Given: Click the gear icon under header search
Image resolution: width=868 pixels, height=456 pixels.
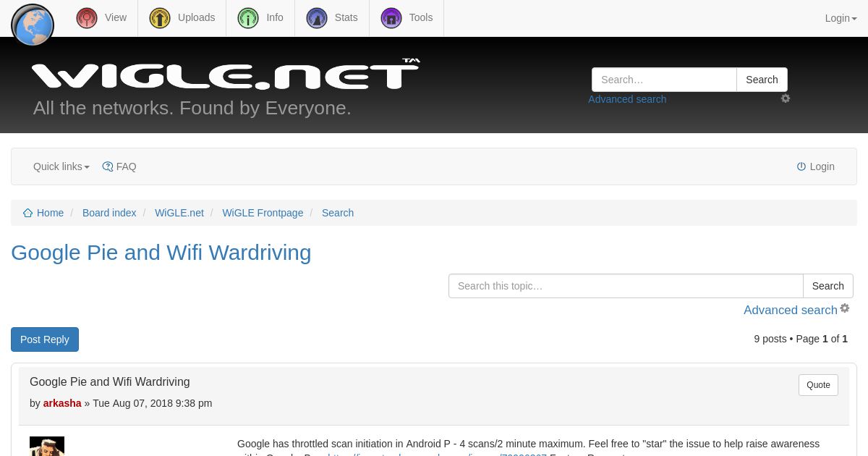Looking at the screenshot, I should [786, 98].
